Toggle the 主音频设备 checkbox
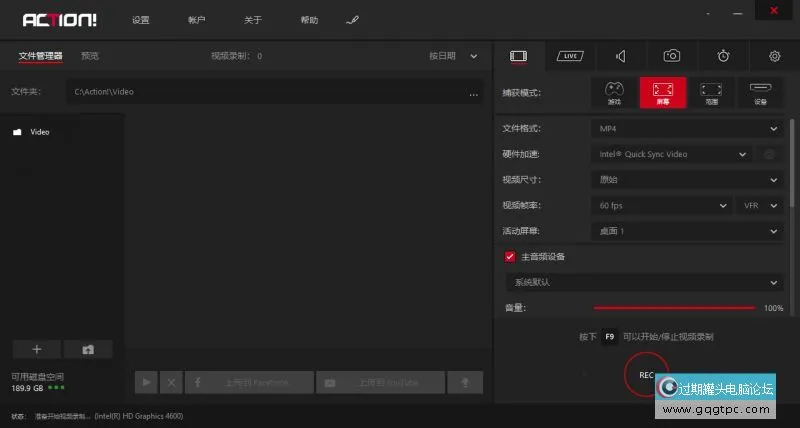Viewport: 800px width, 428px height. (510, 257)
